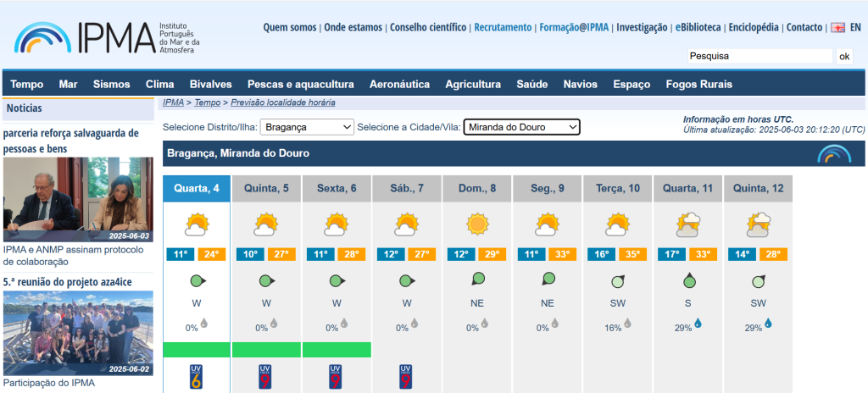Viewport: 868px width, 393px height.
Task: Open the Quem somos link
Action: pos(290,28)
